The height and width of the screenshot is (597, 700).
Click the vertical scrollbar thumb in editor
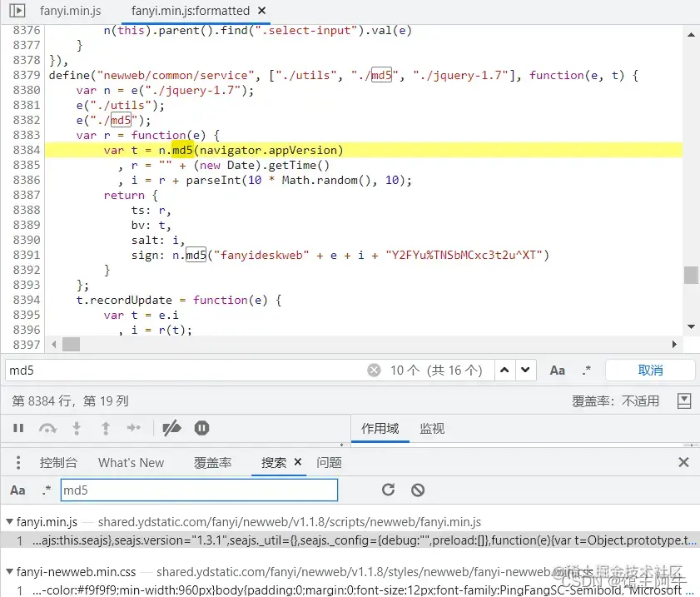[691, 275]
